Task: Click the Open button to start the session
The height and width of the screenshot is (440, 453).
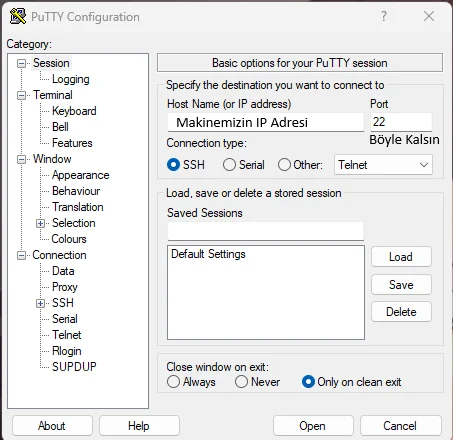Action: click(x=313, y=426)
